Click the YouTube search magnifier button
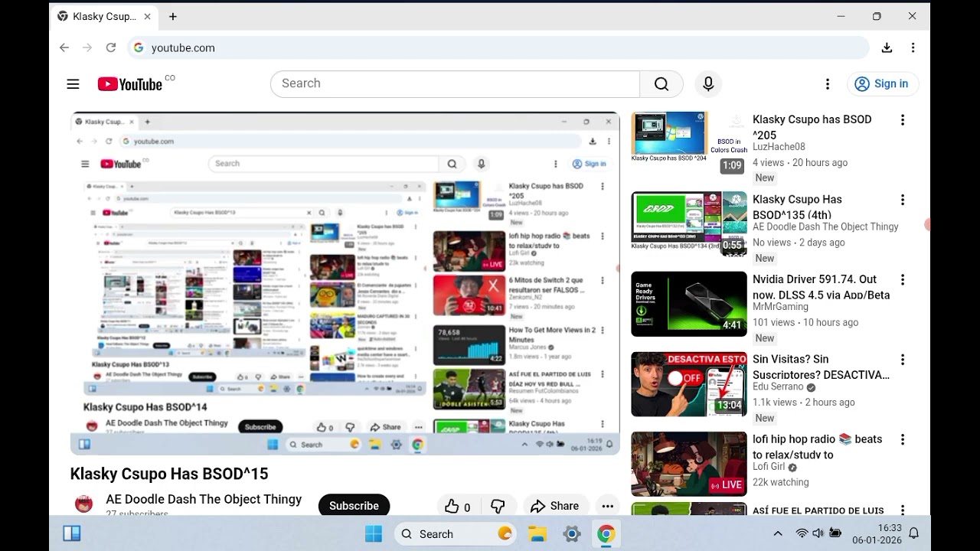The width and height of the screenshot is (980, 551). (x=661, y=84)
